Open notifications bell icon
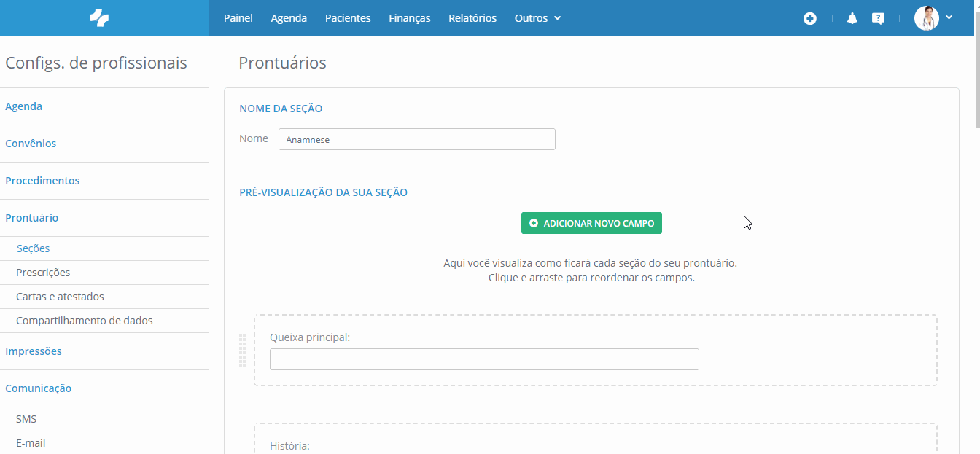The image size is (980, 454). click(x=852, y=18)
